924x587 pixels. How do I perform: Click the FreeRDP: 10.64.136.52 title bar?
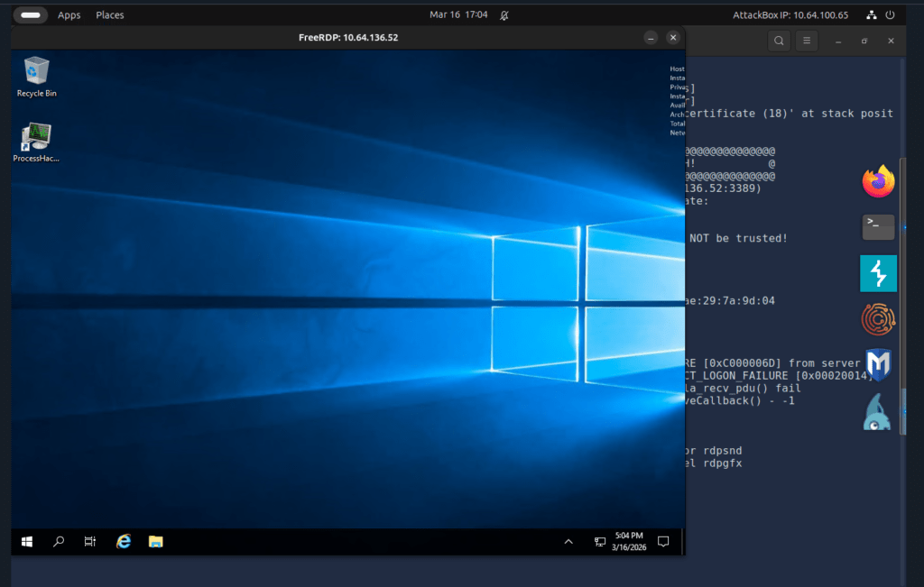(x=348, y=38)
